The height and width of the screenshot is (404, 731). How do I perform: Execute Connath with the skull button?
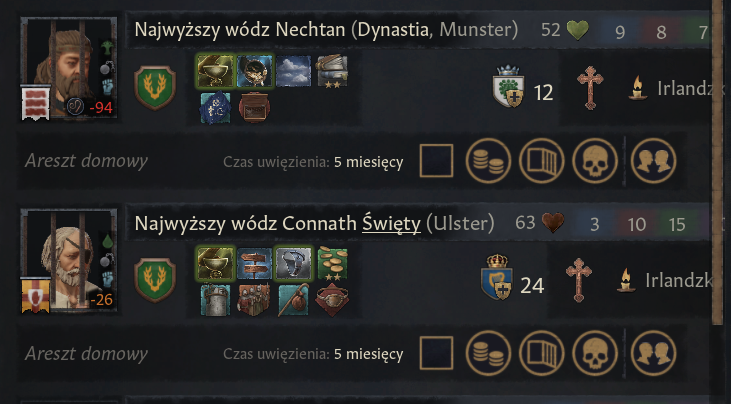[x=595, y=353]
